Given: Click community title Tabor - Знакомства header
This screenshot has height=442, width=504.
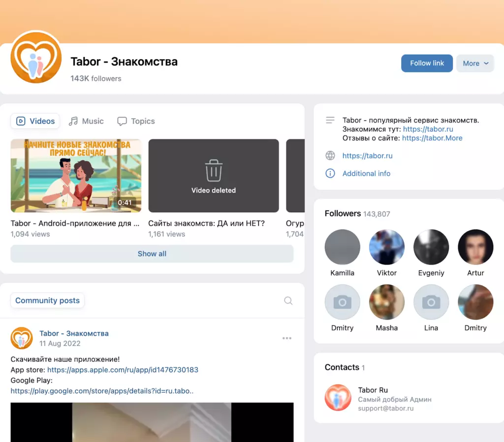Looking at the screenshot, I should pos(124,62).
